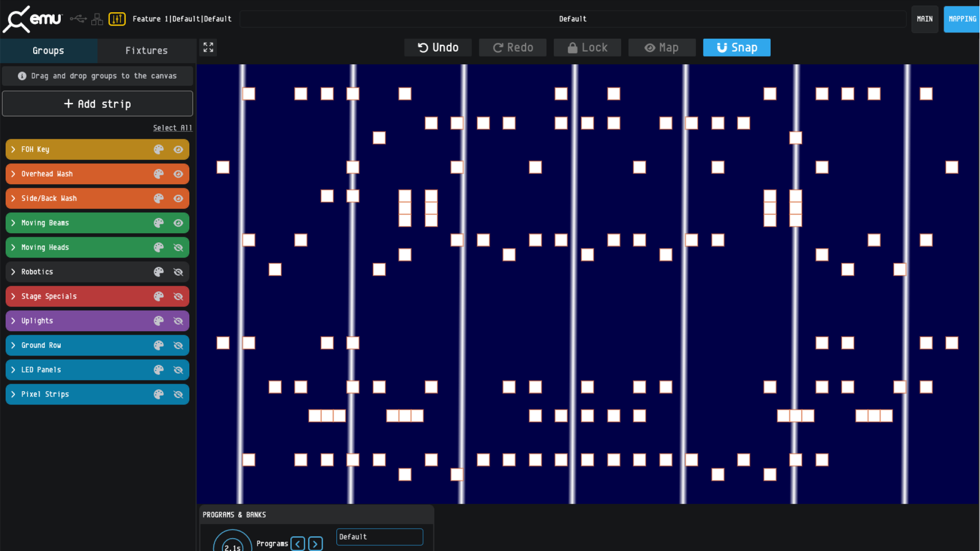Show the Stage Specials group

pos(178,296)
